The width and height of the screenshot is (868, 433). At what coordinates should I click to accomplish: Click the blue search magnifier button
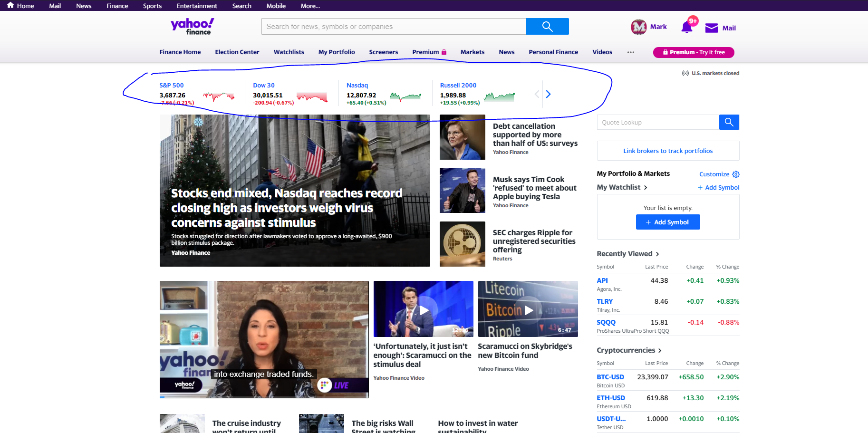(x=547, y=27)
